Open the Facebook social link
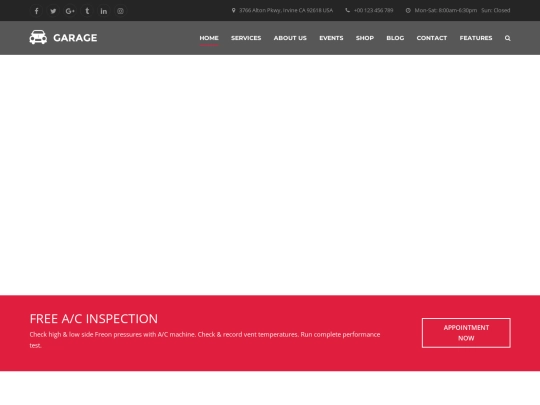 (x=37, y=11)
